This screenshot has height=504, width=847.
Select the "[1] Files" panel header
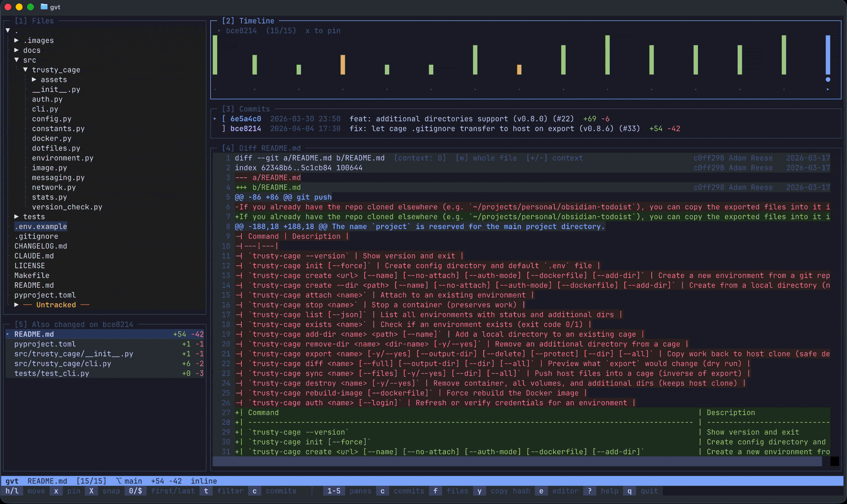(x=34, y=20)
